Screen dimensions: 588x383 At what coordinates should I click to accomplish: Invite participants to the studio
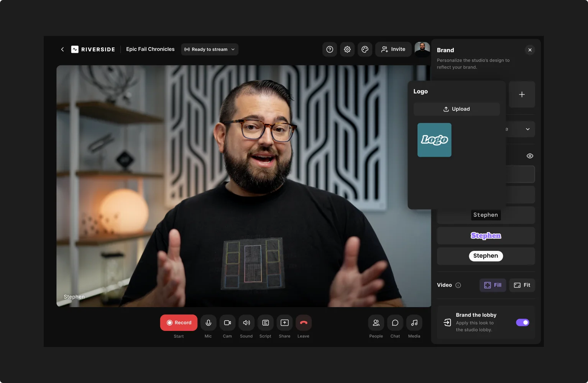[393, 49]
